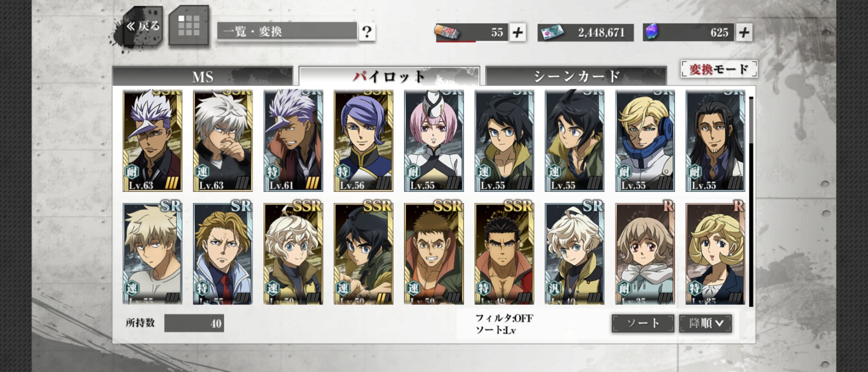Screen dimensions: 868x372
Task: Go back with the 戻る button
Action: (142, 26)
